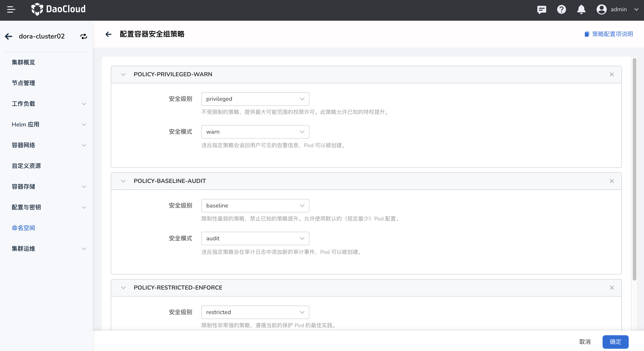Click the POLICY-BASELINE-AUDIT header title
The height and width of the screenshot is (351, 644).
[170, 181]
